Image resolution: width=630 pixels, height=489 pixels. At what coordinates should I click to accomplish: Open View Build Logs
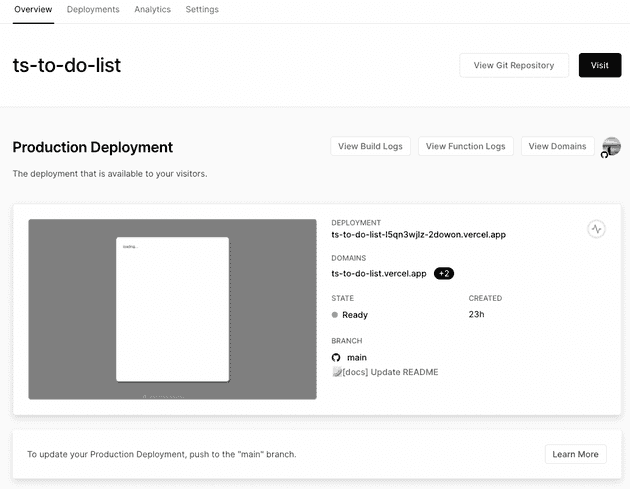click(x=370, y=146)
